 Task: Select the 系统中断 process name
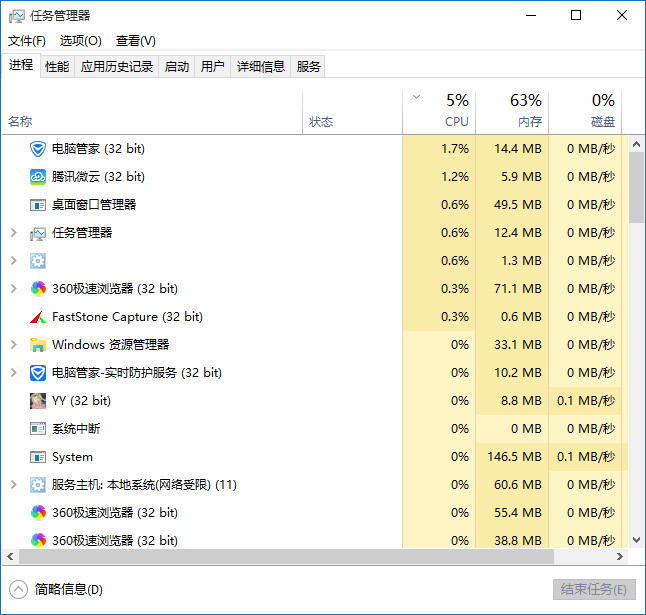point(76,429)
